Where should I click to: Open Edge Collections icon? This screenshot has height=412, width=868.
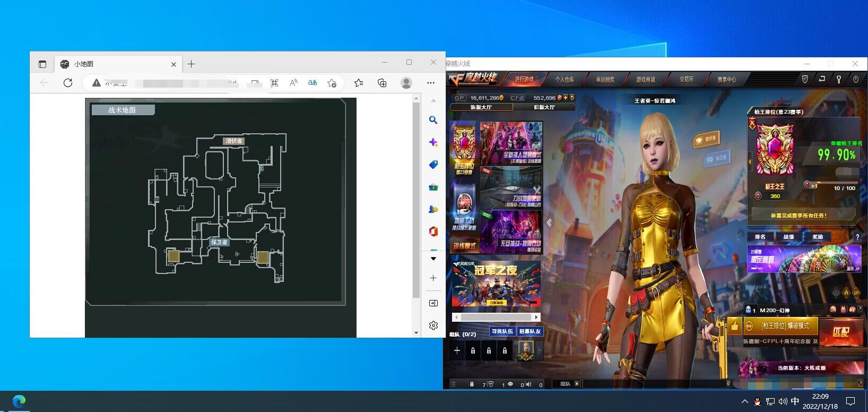coord(382,83)
